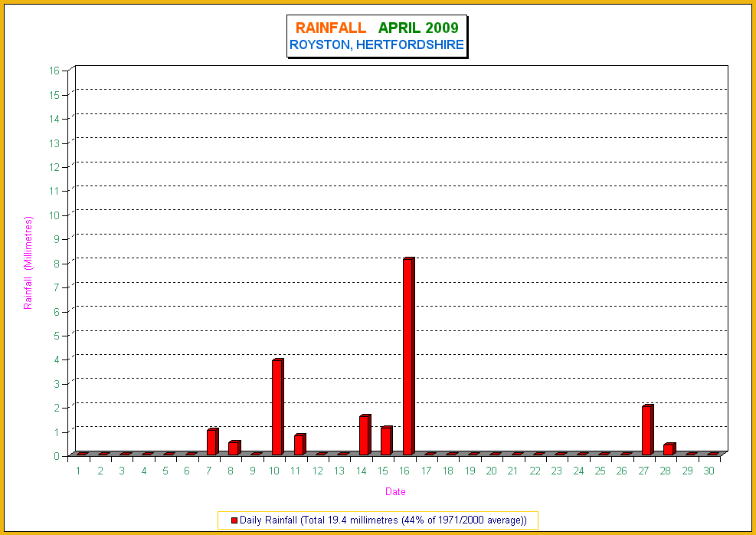The image size is (756, 535).
Task: Select the small red bar for date 28
Action: 669,449
